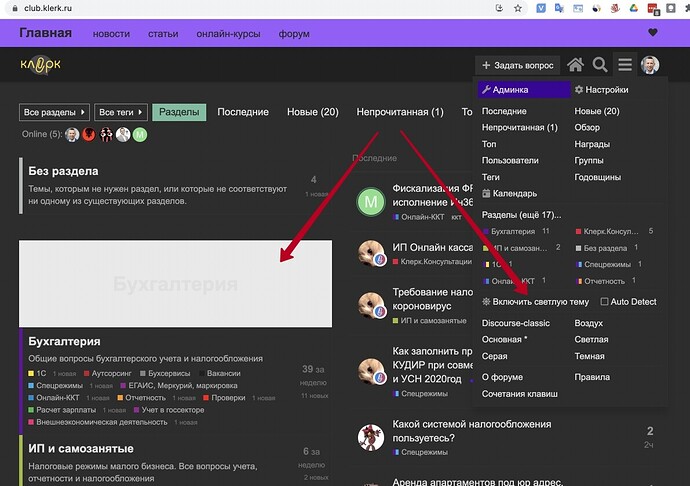Viewport: 690px width, 486px height.
Task: Open Настройки in the menu
Action: (602, 89)
